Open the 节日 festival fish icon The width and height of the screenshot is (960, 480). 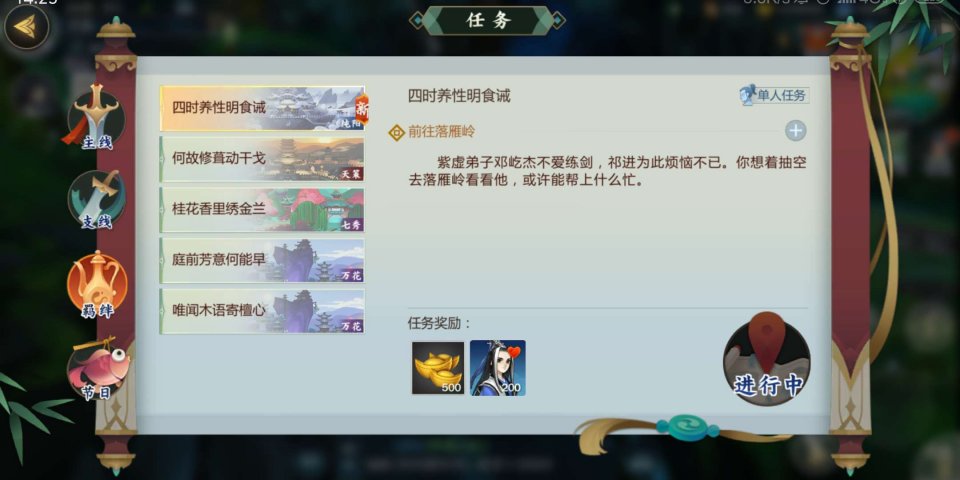click(98, 367)
